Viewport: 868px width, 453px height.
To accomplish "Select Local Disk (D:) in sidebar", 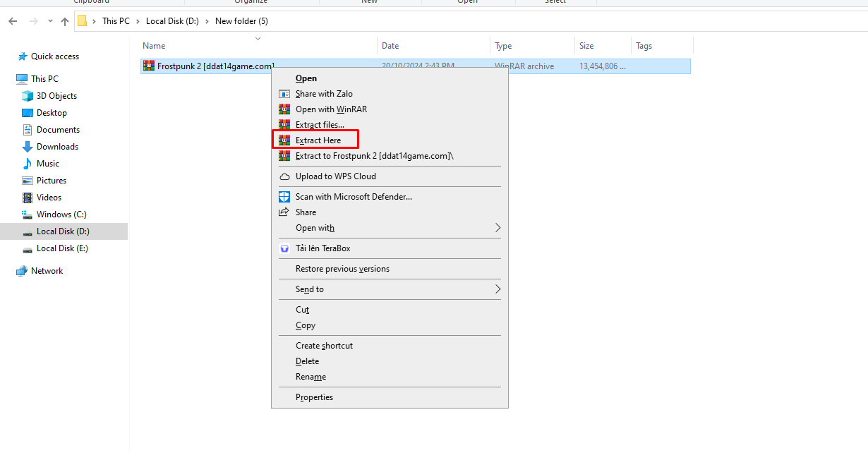I will (x=63, y=231).
